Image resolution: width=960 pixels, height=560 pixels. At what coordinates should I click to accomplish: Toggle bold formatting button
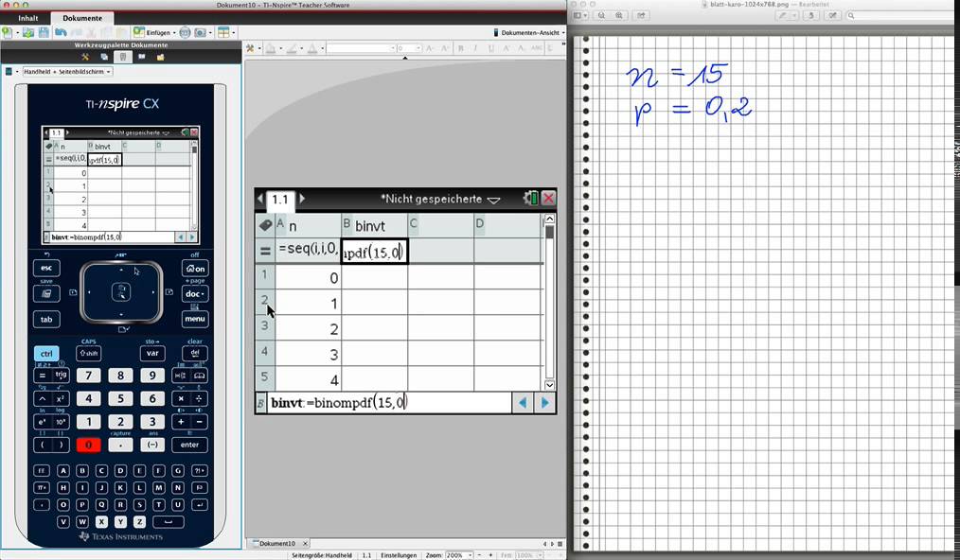pos(460,48)
